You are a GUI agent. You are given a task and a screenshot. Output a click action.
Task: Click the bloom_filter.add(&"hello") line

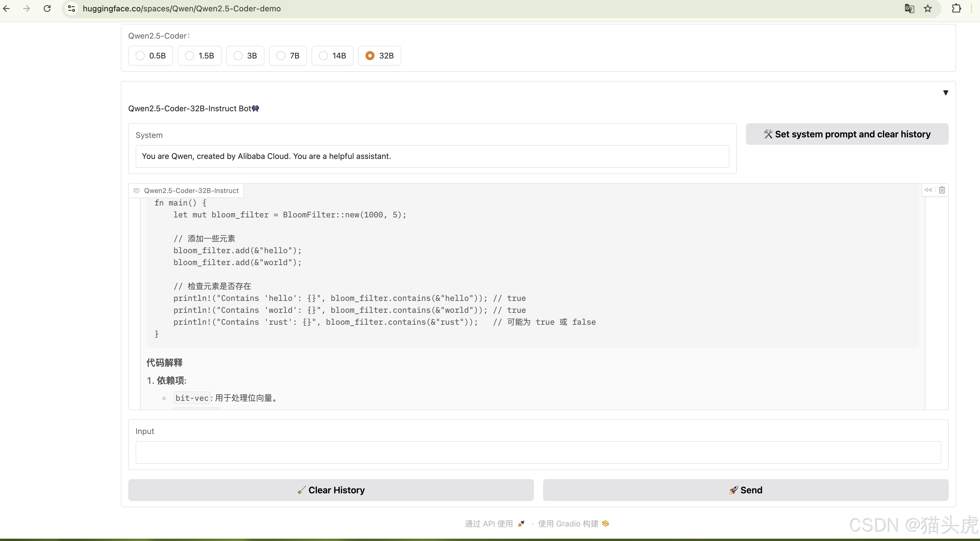(237, 251)
